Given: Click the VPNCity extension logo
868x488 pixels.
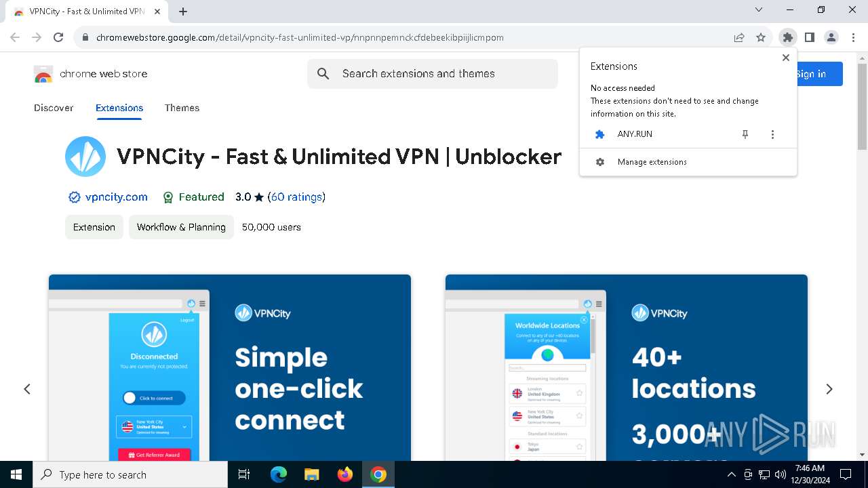Looking at the screenshot, I should (x=85, y=157).
